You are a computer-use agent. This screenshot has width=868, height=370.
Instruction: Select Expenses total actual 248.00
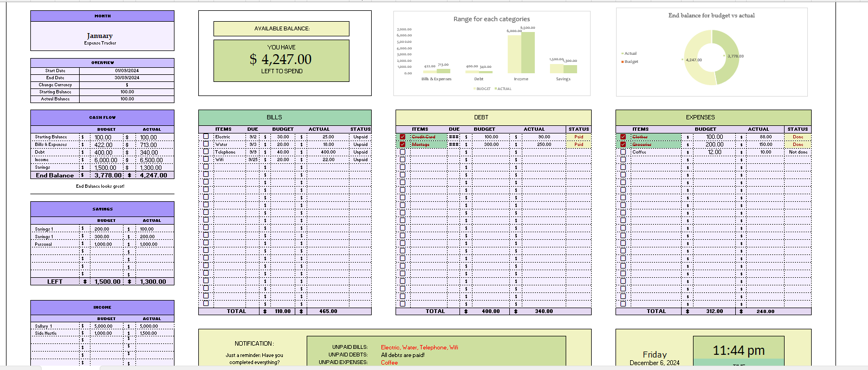pos(765,311)
